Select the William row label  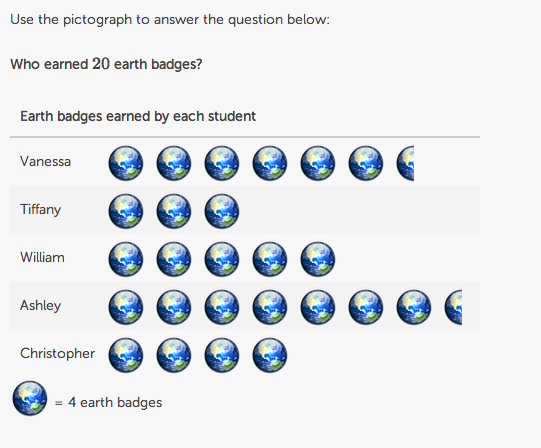[42, 257]
